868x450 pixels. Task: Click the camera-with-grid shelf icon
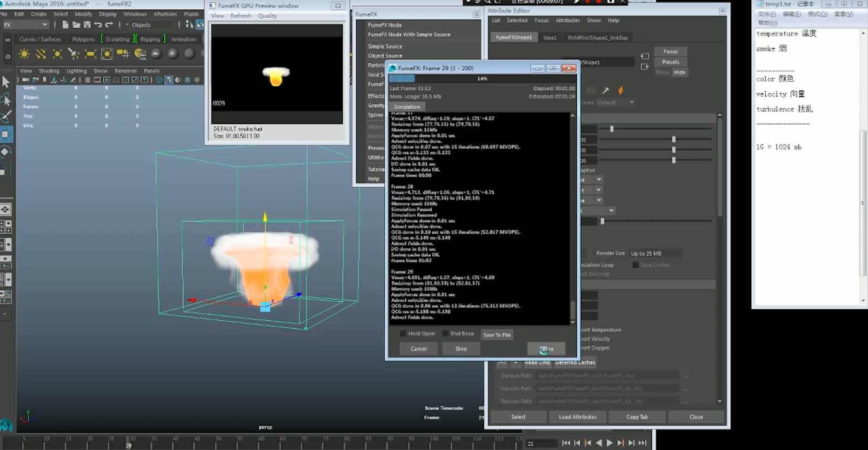click(x=123, y=54)
